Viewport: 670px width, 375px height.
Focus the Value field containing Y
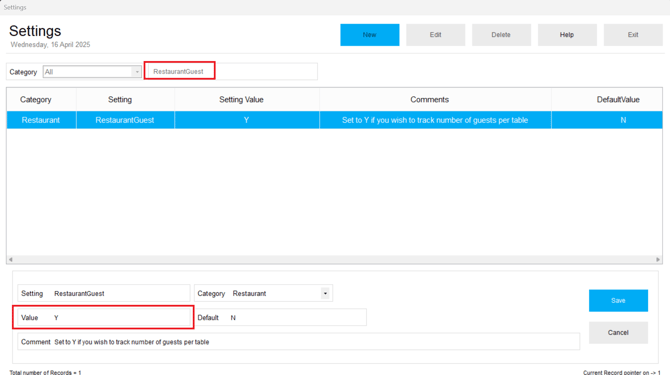coord(104,317)
